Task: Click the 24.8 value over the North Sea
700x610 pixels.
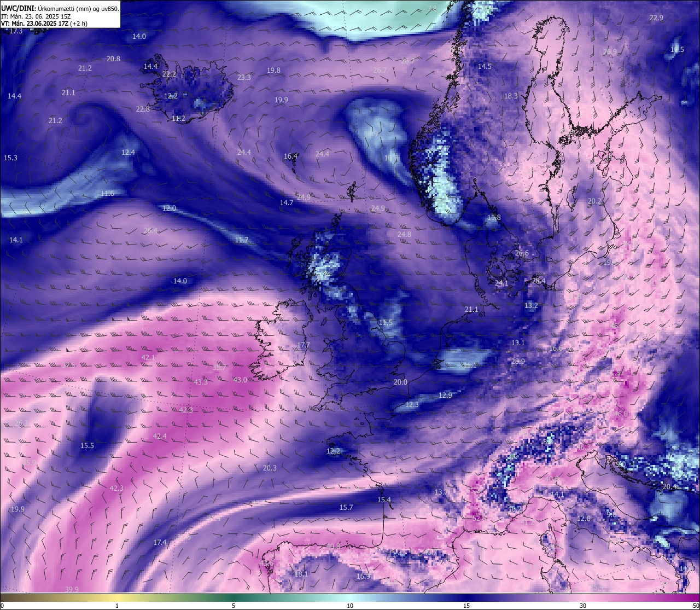Action: point(404,235)
